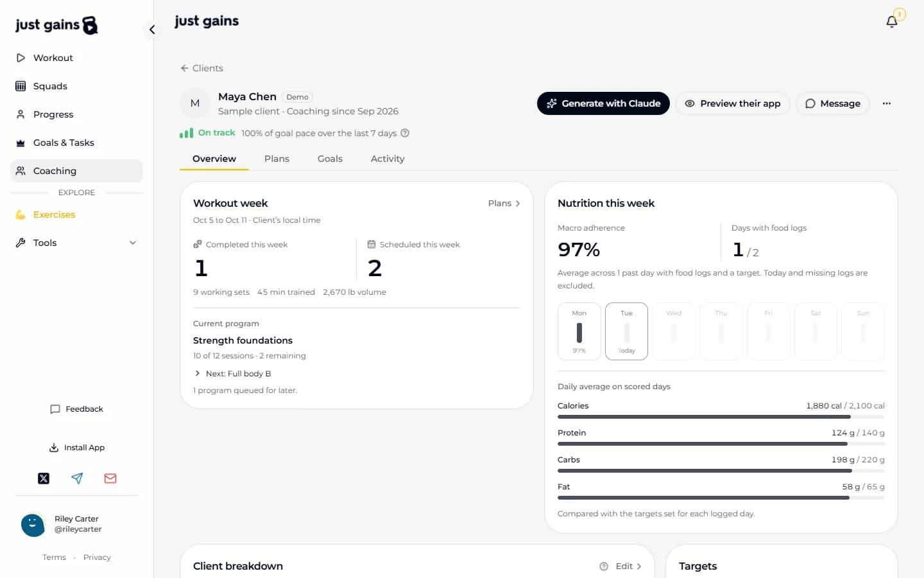Viewport: 924px width, 578px height.
Task: Open Exercises under Explore
Action: 76,215
